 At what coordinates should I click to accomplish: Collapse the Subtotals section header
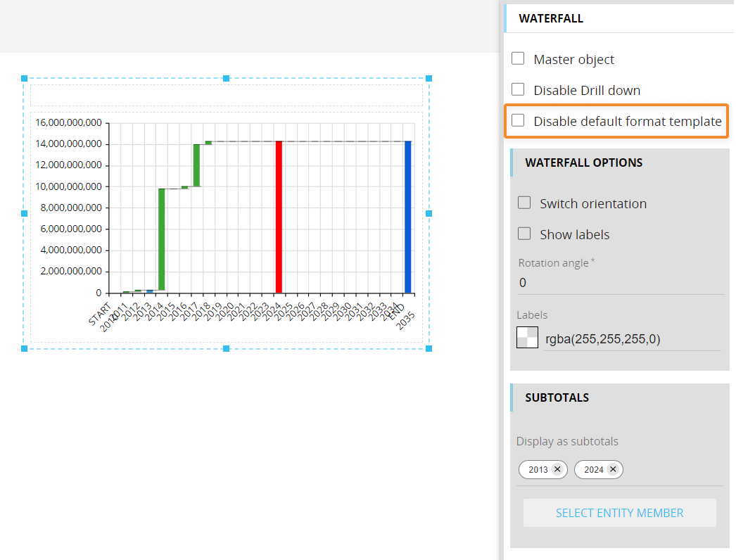tap(557, 397)
